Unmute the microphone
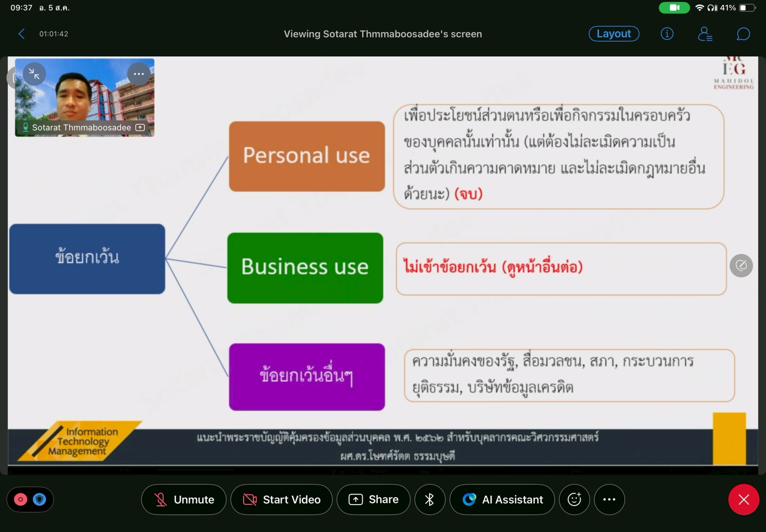The width and height of the screenshot is (766, 532). pos(184,499)
